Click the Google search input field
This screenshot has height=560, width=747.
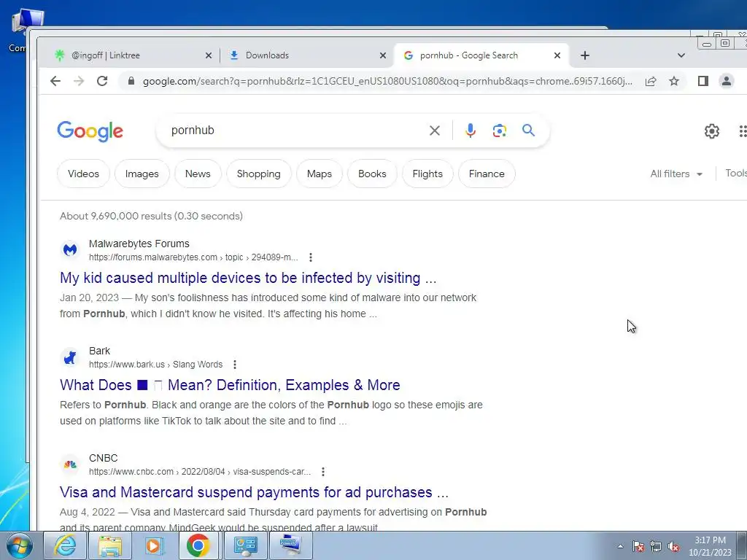point(295,131)
